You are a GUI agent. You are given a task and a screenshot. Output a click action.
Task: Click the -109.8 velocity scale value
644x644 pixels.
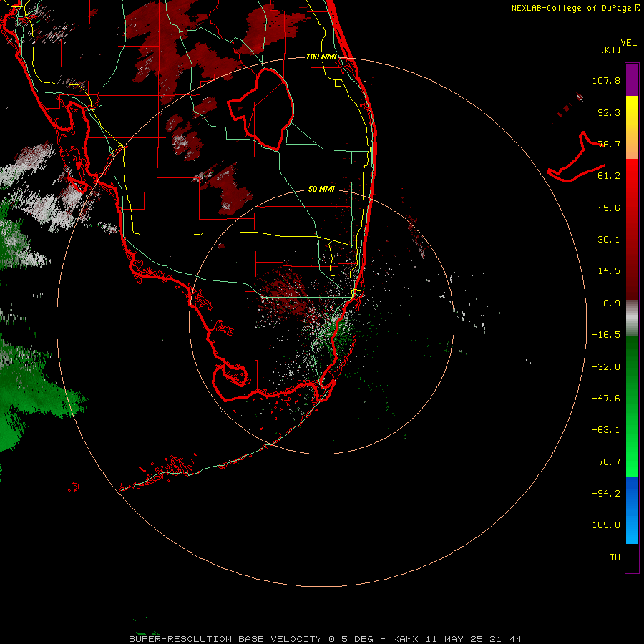(603, 525)
